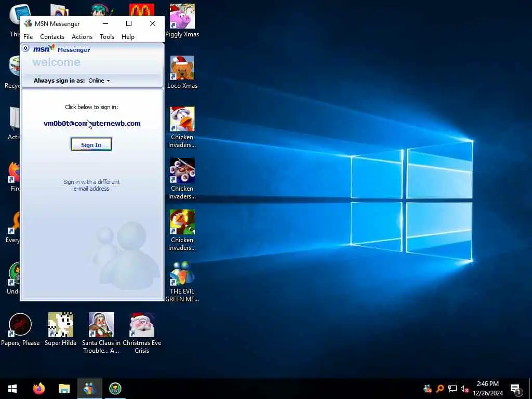Click the MSN Messenger taskbar button
This screenshot has height=399, width=532.
[89, 389]
